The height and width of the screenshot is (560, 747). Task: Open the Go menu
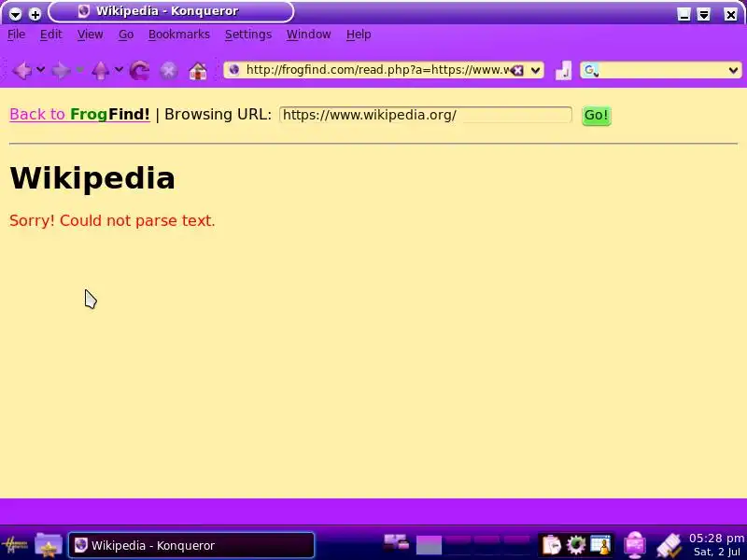pos(126,35)
